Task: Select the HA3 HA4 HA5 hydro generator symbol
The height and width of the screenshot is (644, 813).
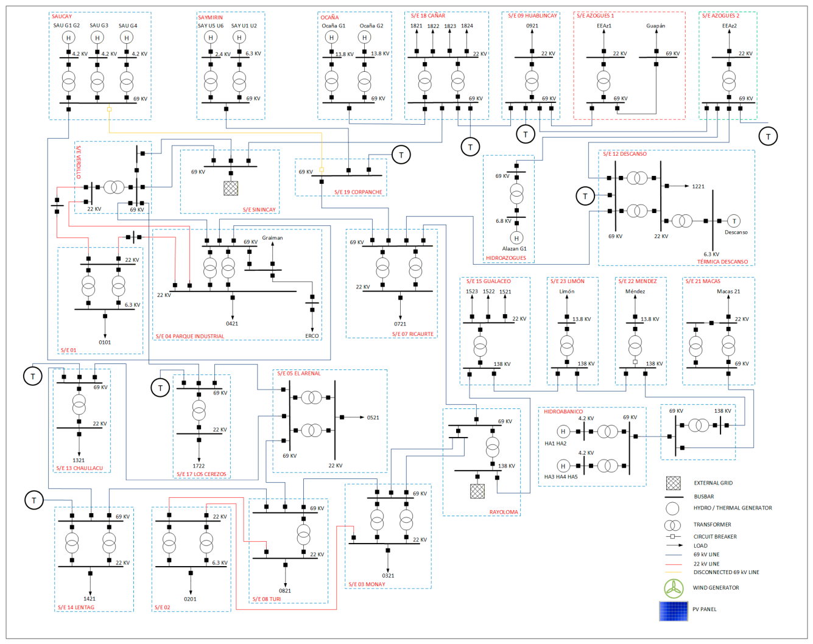Action: [x=563, y=466]
